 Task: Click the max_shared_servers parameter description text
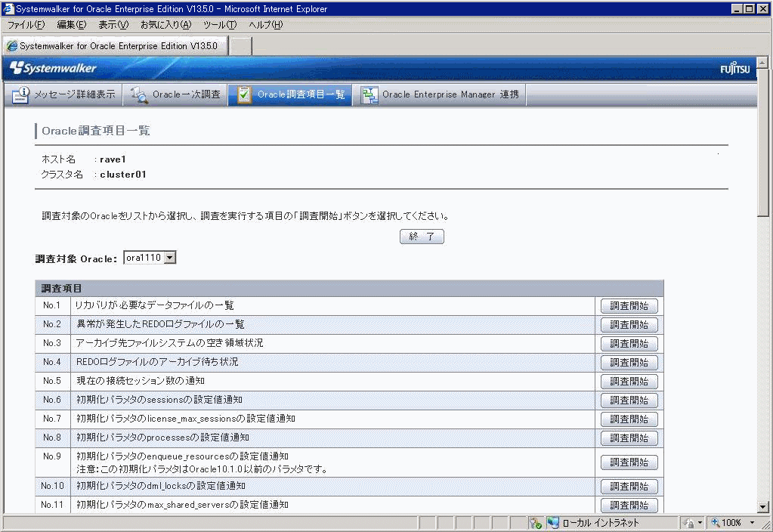coord(182,505)
